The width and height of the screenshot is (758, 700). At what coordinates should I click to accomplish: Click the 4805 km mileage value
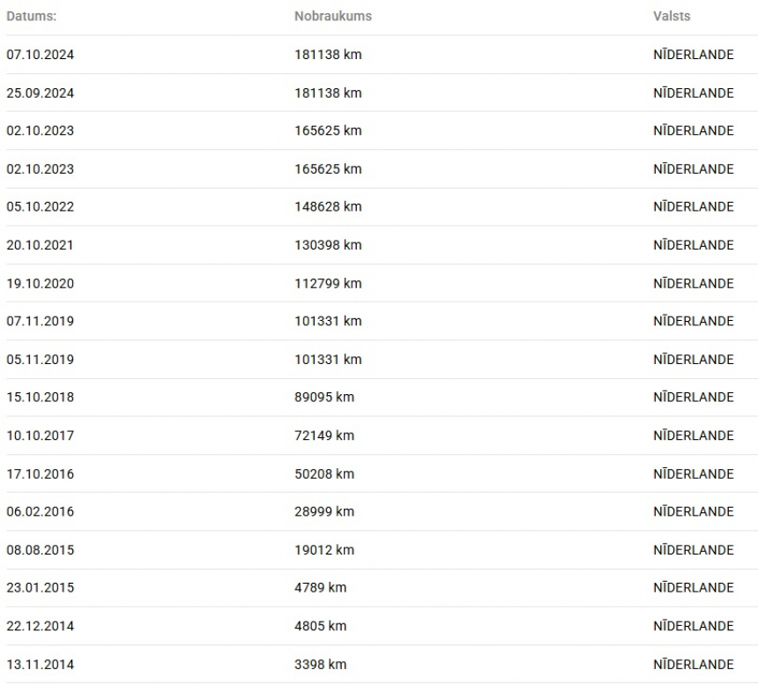coord(321,626)
